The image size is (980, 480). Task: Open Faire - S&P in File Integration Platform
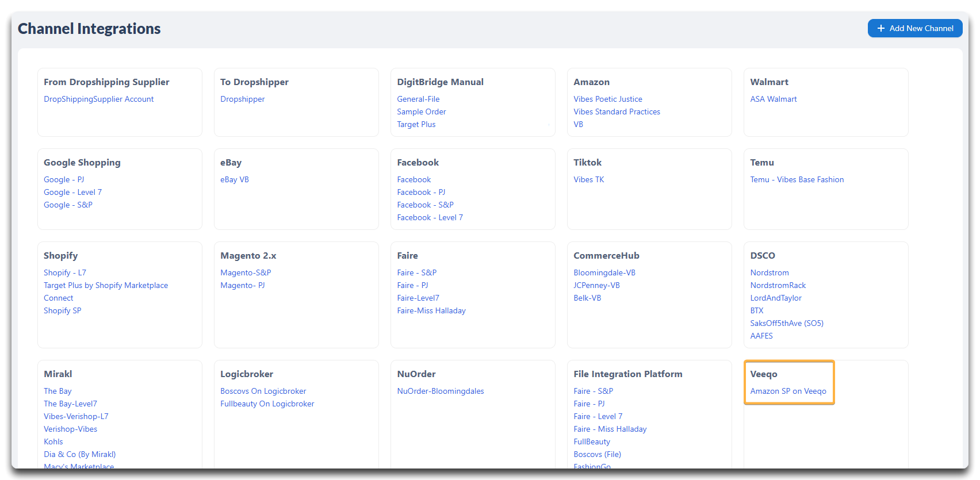click(x=594, y=391)
